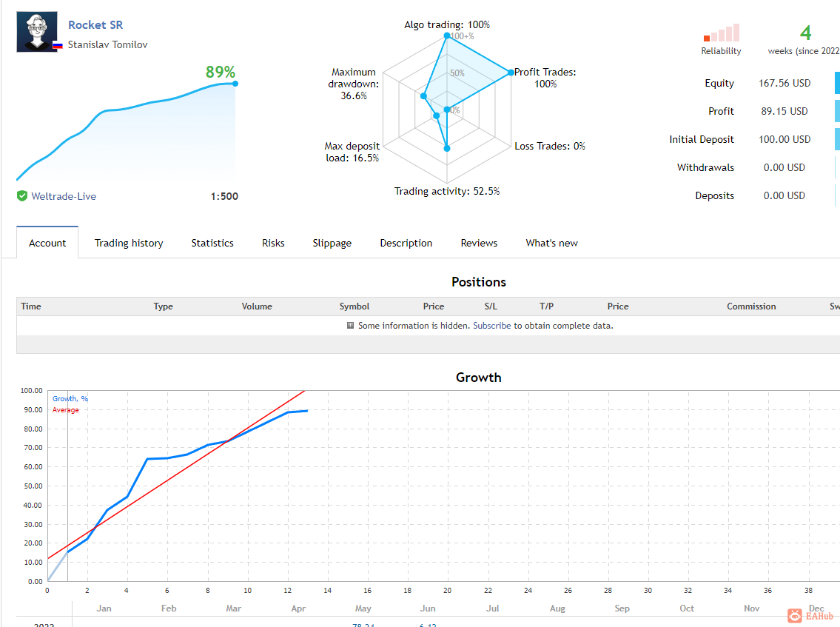Click the Initial Deposit bar
The image size is (840, 627).
(837, 139)
